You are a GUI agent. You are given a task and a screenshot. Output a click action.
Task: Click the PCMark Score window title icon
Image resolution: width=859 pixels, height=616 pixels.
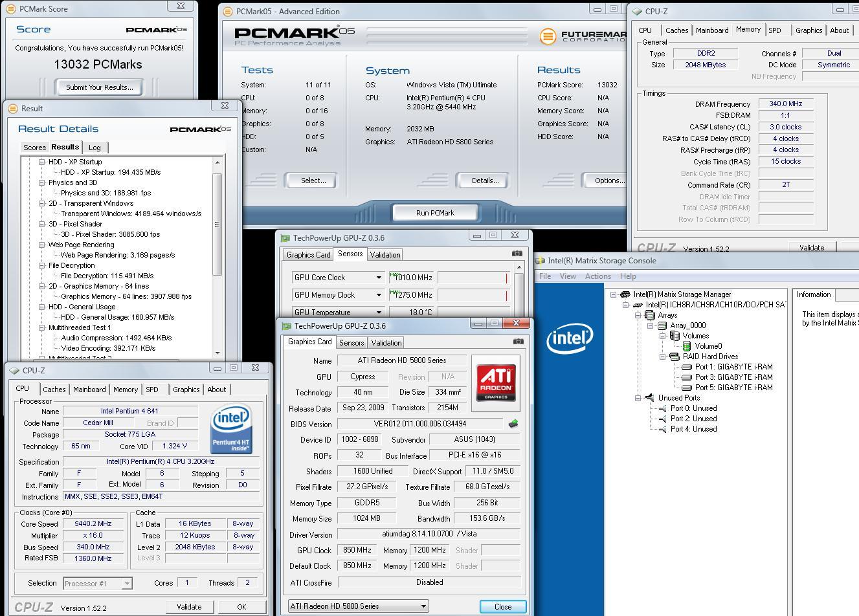(x=11, y=9)
